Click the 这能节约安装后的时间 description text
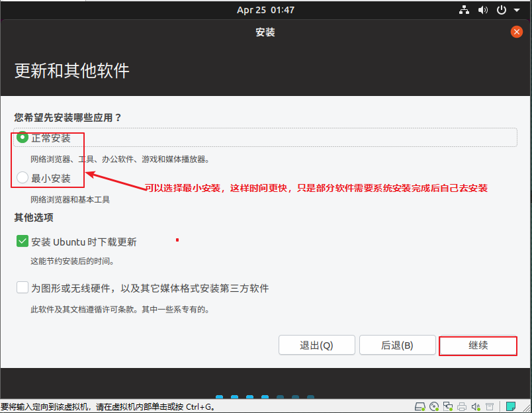The height and width of the screenshot is (413, 532). 72,261
